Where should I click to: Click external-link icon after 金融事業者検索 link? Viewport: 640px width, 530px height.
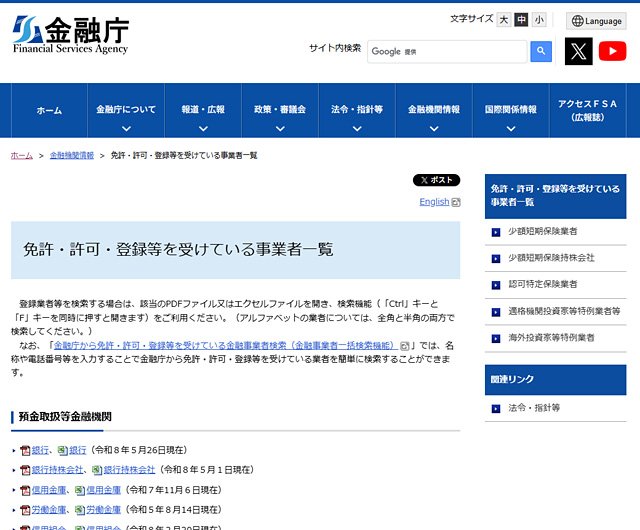click(x=404, y=346)
